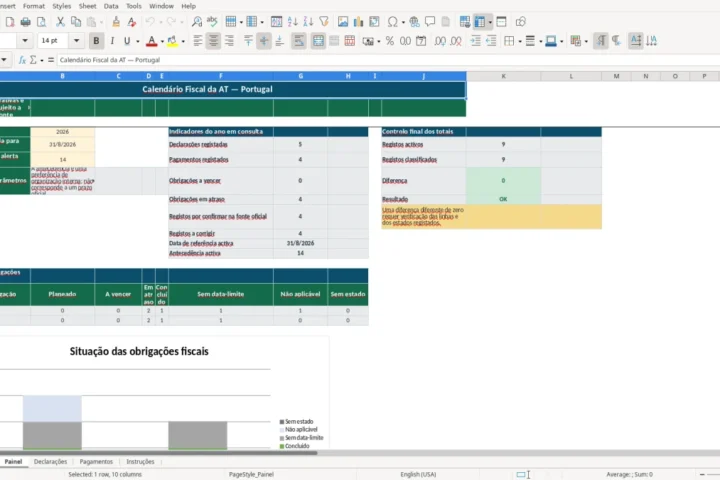Click the horizontal scrollbar thumb

click(x=158, y=453)
